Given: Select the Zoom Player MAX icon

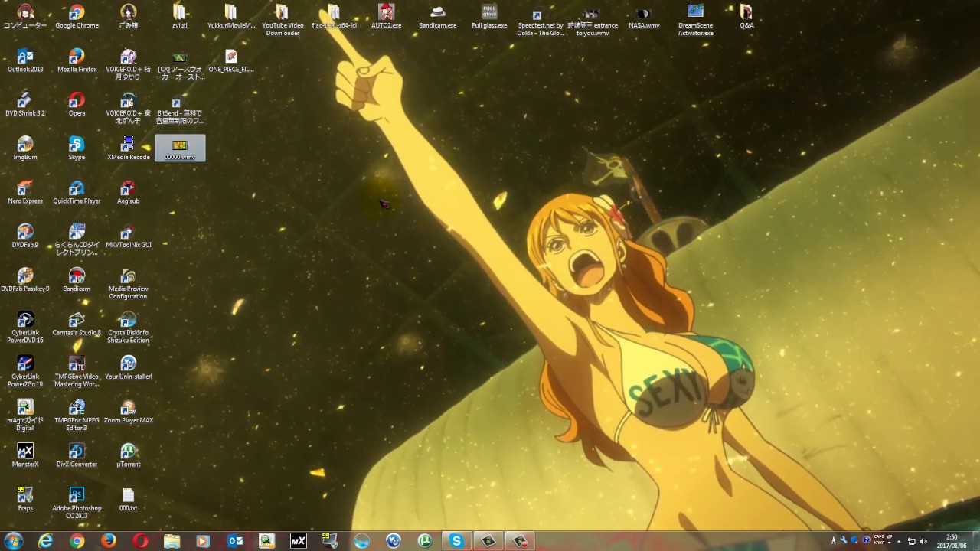Looking at the screenshot, I should 128,411.
